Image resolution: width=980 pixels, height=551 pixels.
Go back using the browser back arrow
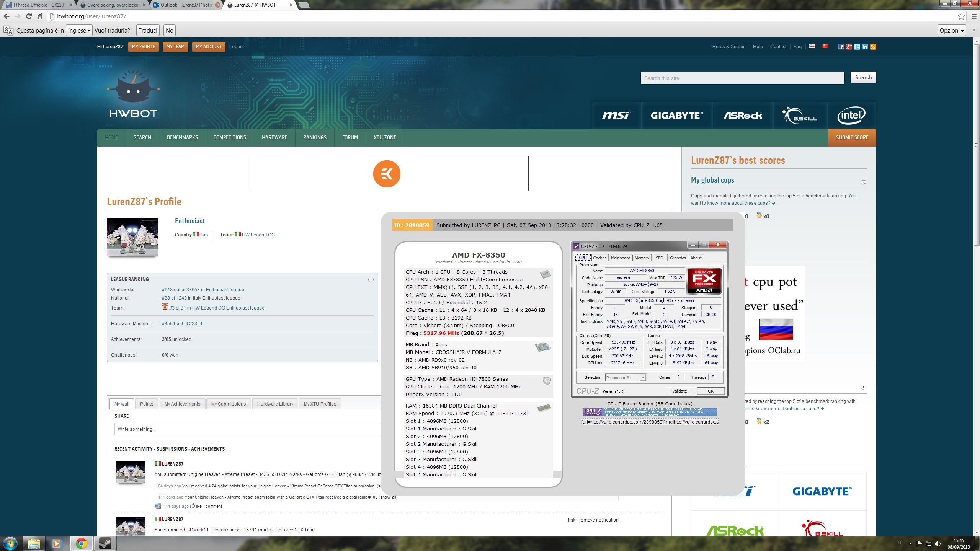point(7,16)
